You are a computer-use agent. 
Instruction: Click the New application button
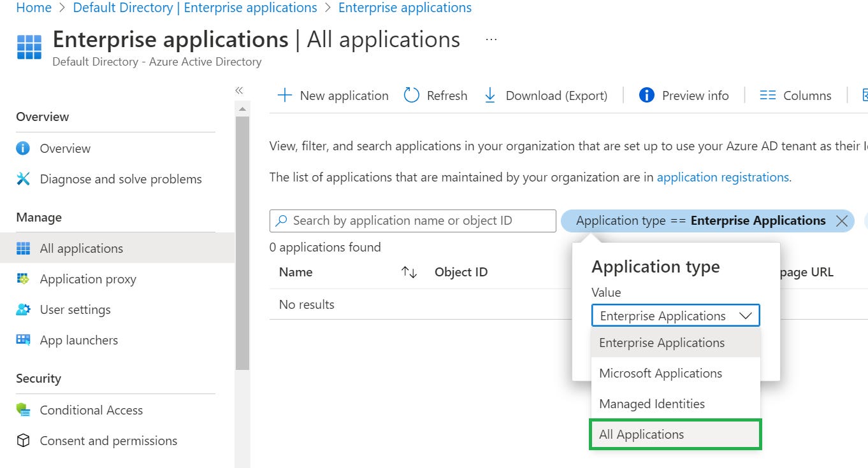[x=333, y=96]
